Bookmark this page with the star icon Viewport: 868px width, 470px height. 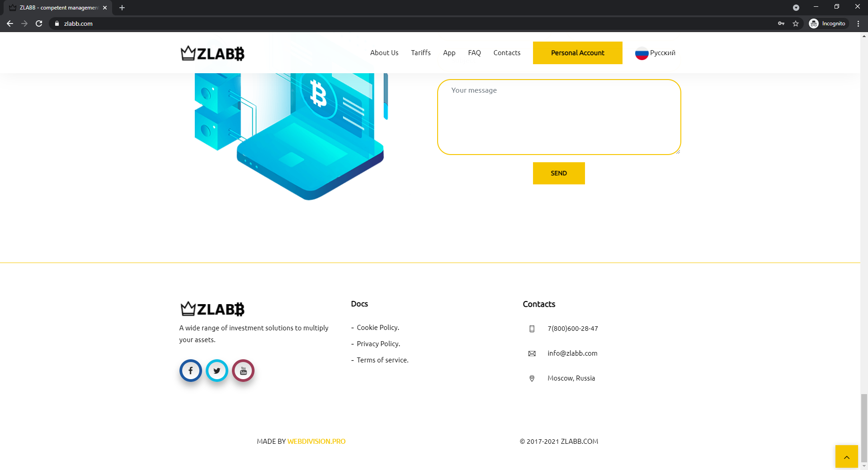pyautogui.click(x=796, y=23)
